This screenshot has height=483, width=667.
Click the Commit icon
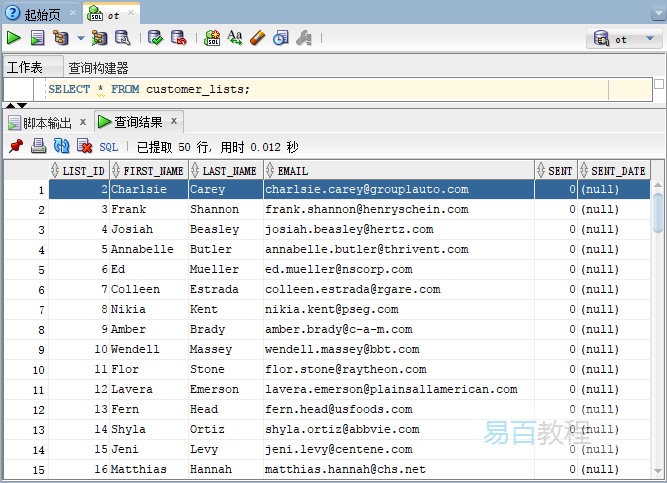point(155,38)
